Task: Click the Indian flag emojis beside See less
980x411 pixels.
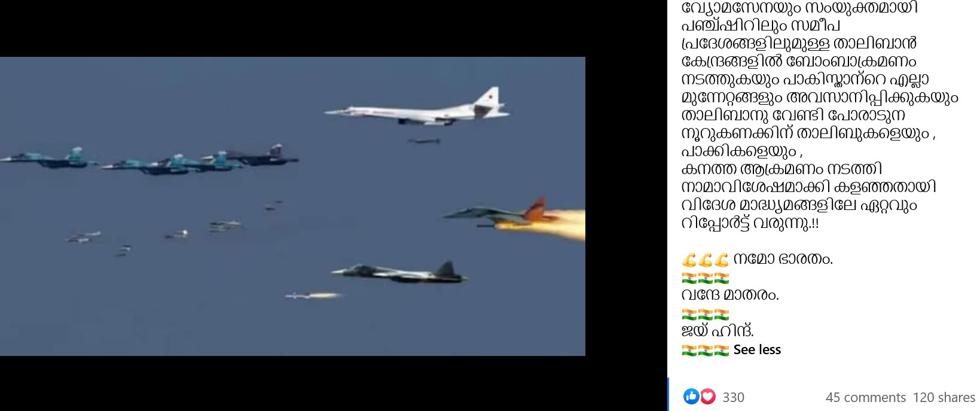Action: (705, 350)
